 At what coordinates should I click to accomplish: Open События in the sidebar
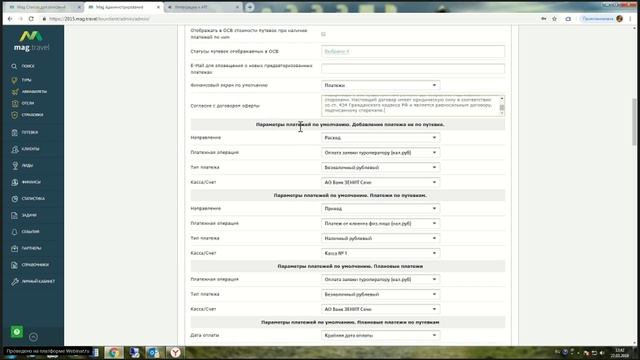coord(25,232)
